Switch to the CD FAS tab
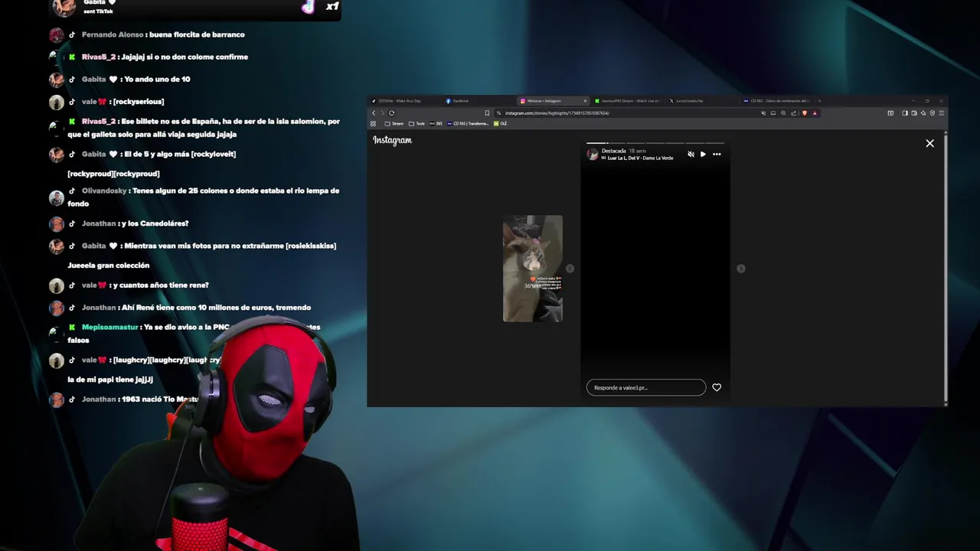Viewport: 980px width, 551px height. 776,101
